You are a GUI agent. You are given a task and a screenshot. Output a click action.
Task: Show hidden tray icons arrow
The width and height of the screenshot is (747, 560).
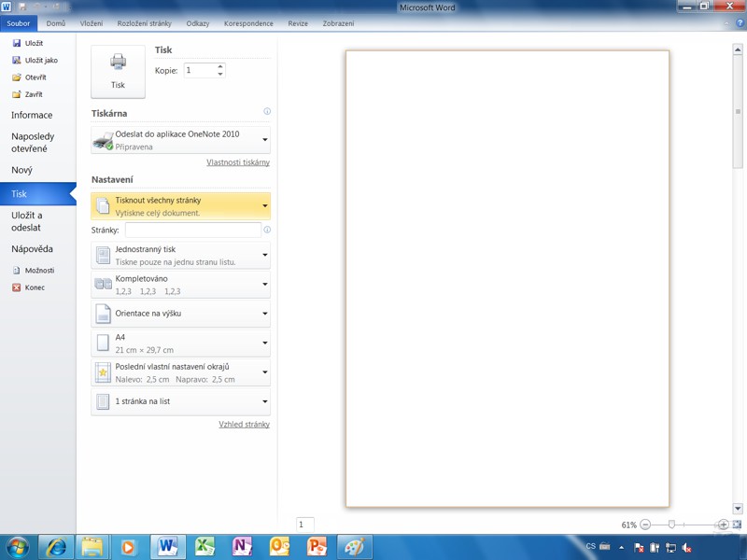click(x=621, y=548)
